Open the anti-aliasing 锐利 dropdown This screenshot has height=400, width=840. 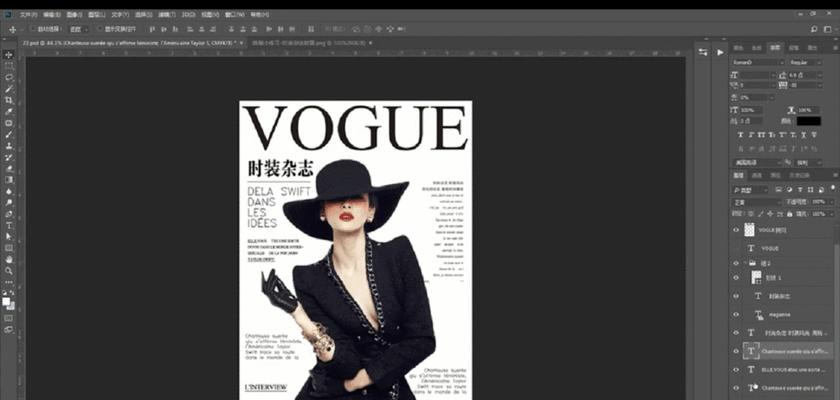point(809,162)
